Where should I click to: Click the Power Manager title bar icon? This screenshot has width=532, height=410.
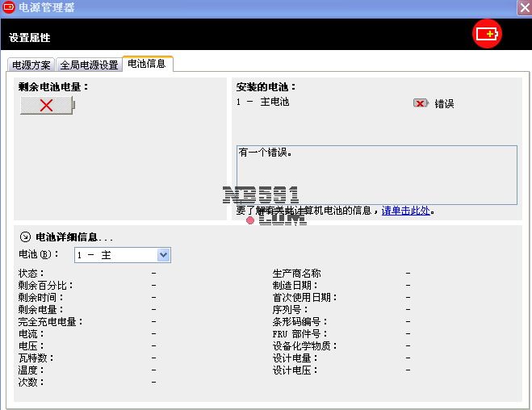[8, 8]
